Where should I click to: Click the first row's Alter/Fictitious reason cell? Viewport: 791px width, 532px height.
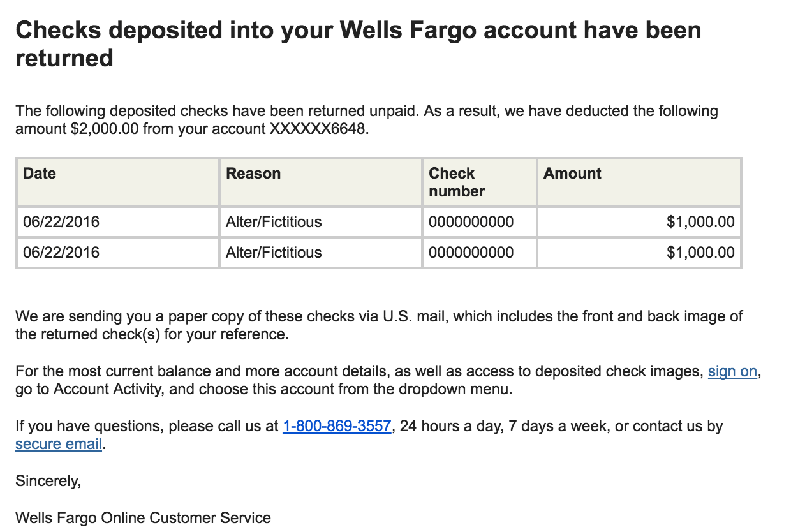[274, 222]
